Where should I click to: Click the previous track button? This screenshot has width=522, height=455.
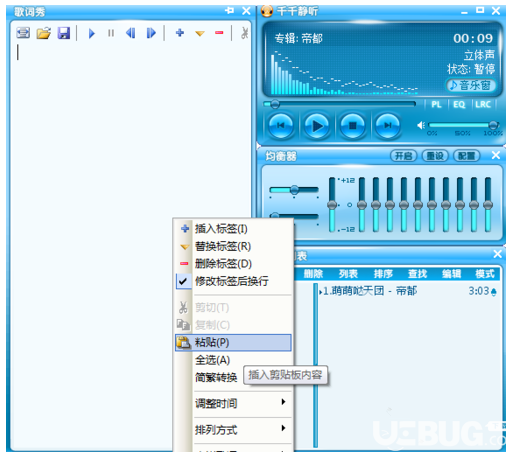(281, 126)
